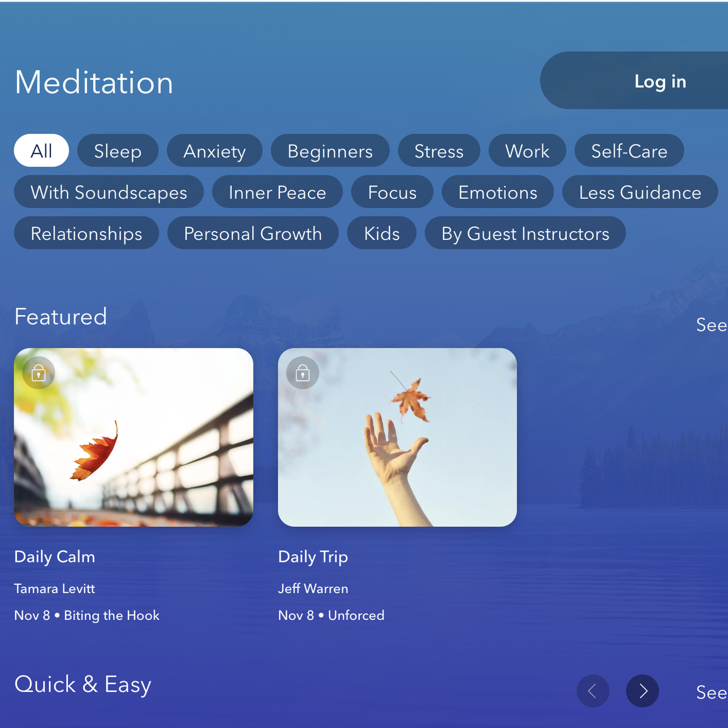Click the Log in button
The height and width of the screenshot is (728, 728).
[660, 81]
